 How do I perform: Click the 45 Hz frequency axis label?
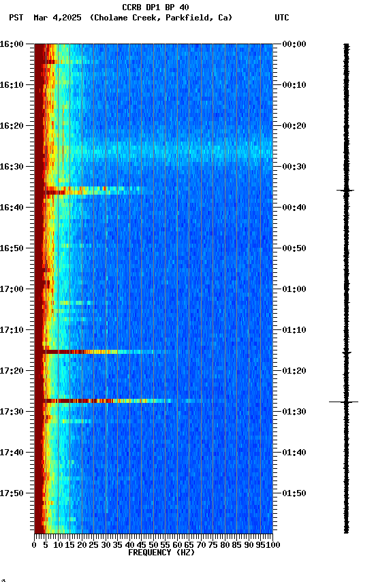[x=142, y=545]
